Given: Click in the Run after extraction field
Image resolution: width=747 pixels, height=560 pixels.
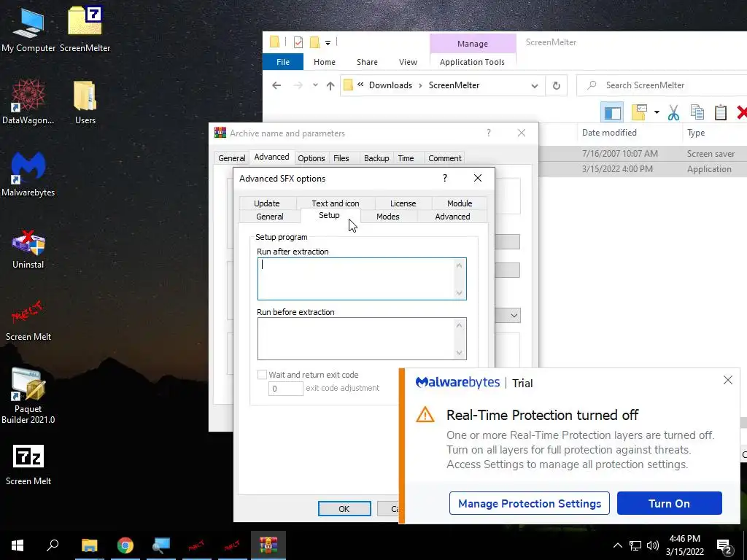Looking at the screenshot, I should coord(362,279).
